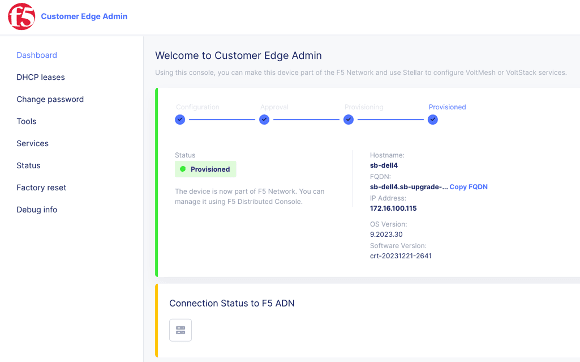The image size is (580, 362).
Task: Click the Configuration step label
Action: click(x=198, y=107)
